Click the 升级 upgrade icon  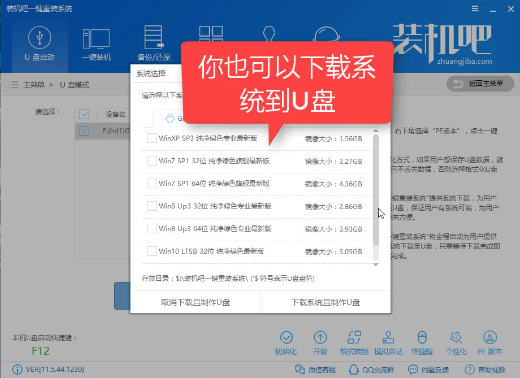tap(320, 343)
